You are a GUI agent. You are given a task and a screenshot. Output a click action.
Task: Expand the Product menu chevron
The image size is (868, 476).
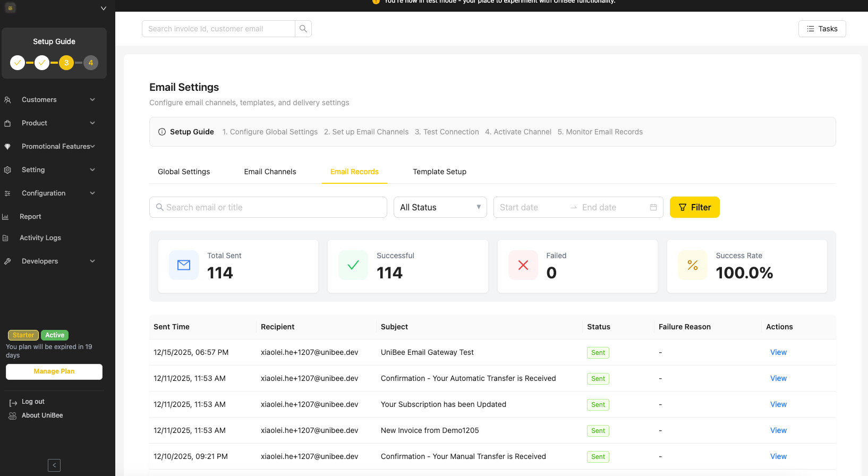click(x=92, y=123)
